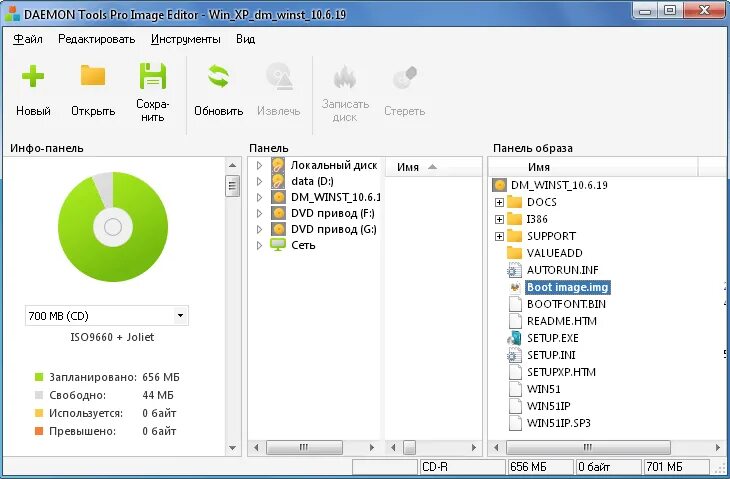Click the Сеть network monitor icon

pyautogui.click(x=278, y=245)
